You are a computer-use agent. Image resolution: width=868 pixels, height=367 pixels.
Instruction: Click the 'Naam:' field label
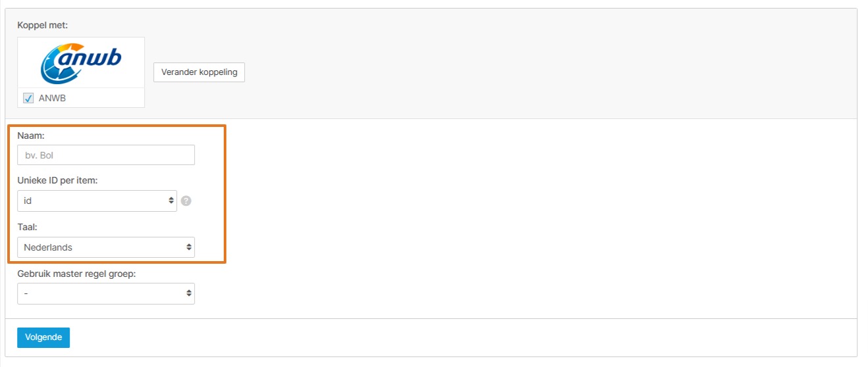30,135
